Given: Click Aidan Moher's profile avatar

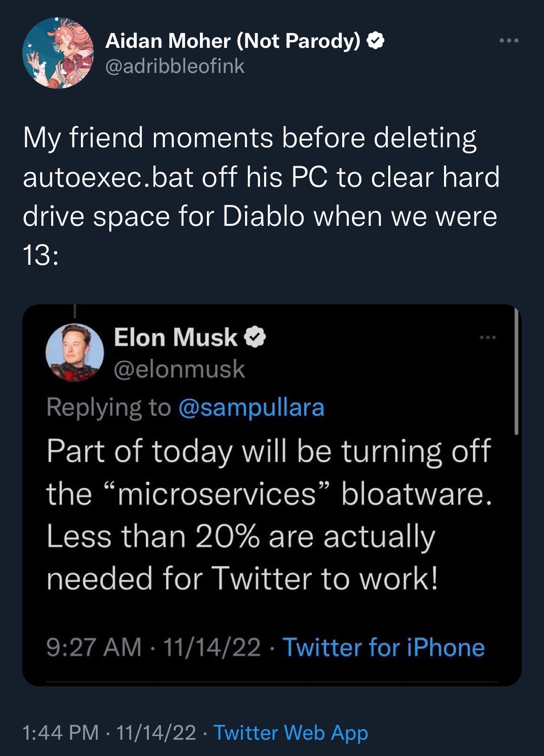Looking at the screenshot, I should (x=58, y=53).
